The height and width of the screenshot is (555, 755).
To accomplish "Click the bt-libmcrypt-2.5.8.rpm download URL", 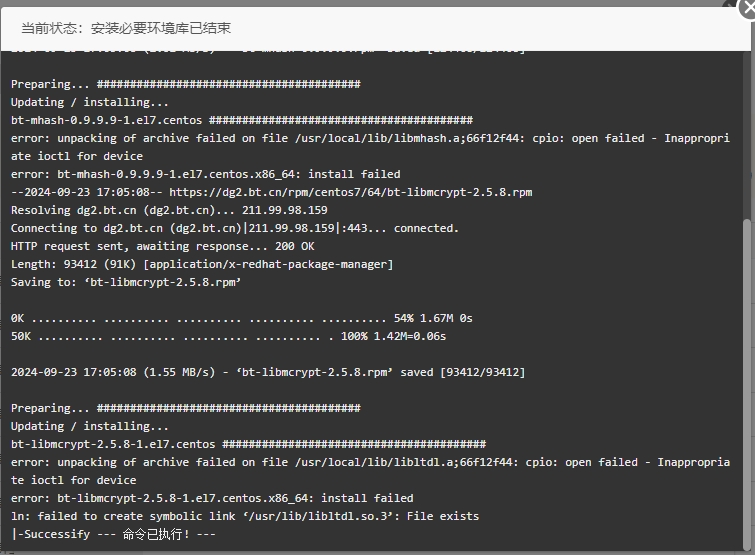I will (x=351, y=192).
